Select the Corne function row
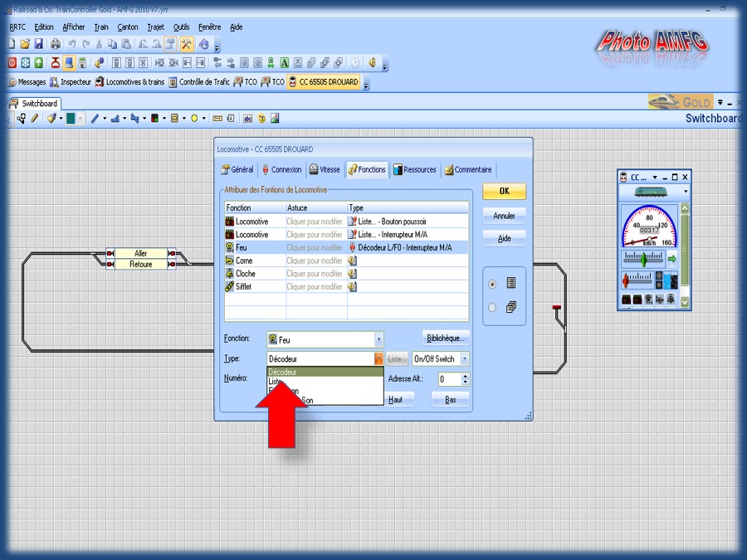The image size is (747, 560). click(346, 261)
